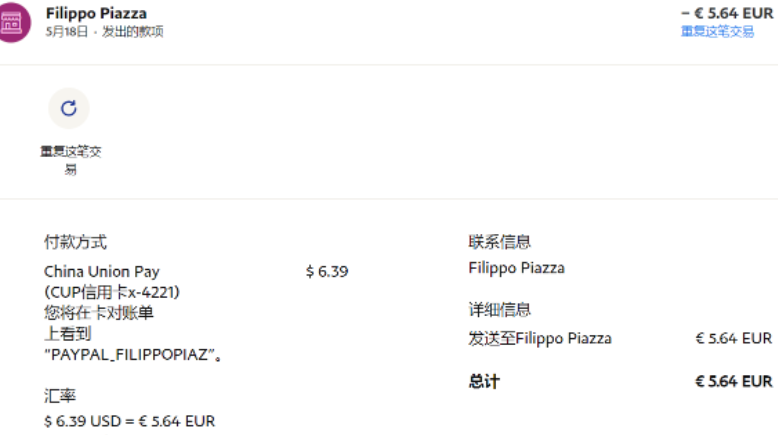Click Filippo Piazza under contact info

tap(516, 268)
